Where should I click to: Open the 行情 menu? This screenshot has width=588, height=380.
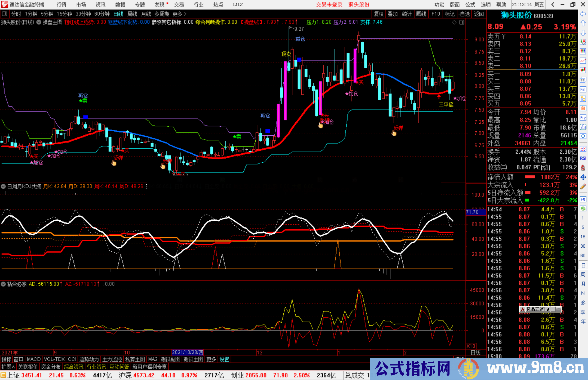point(61,5)
